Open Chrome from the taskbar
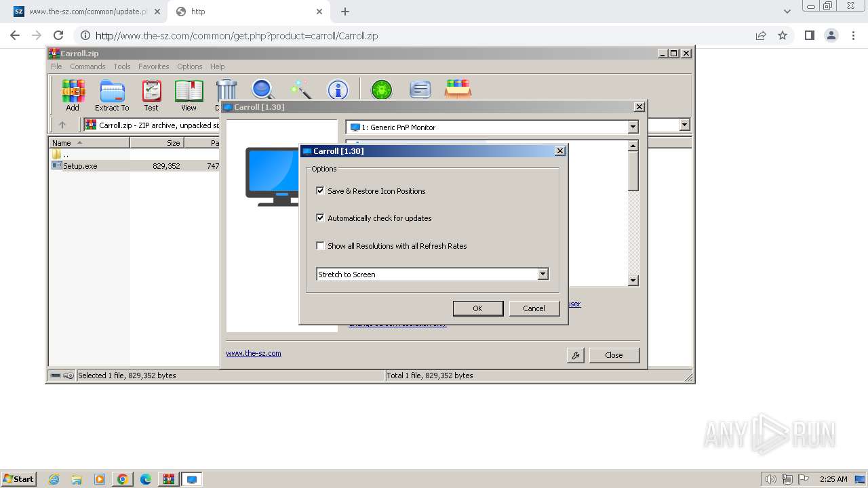The image size is (868, 488). coord(123,479)
